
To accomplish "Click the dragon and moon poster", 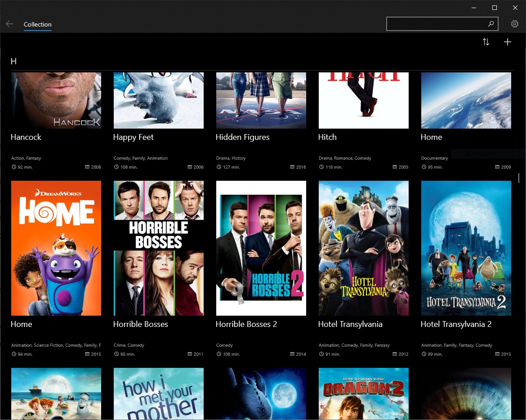I will click(261, 393).
